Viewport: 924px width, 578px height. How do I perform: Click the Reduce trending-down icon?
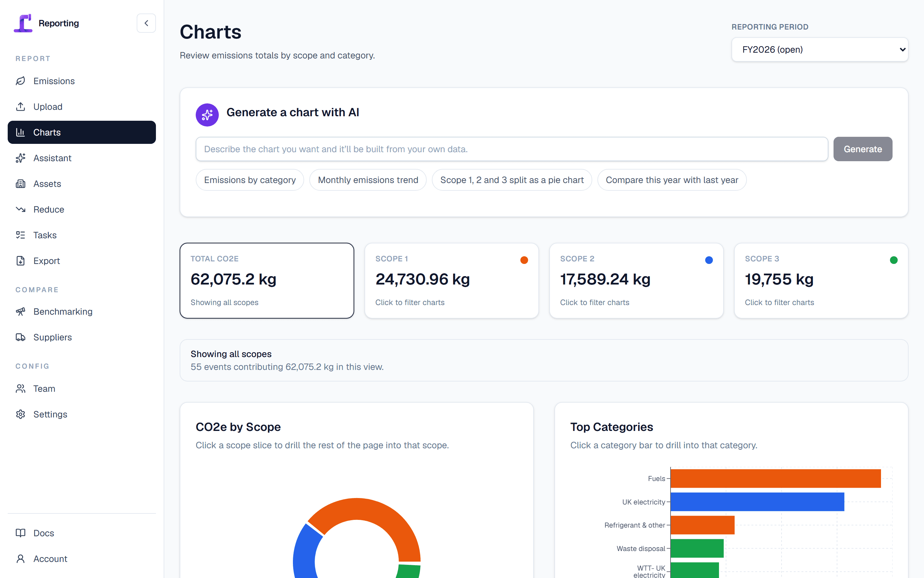pos(21,209)
